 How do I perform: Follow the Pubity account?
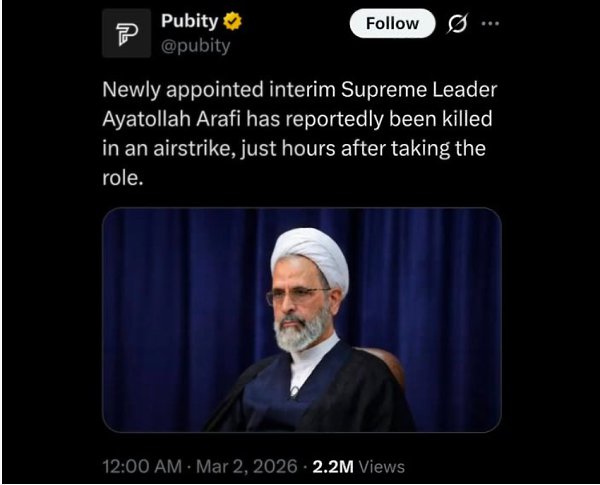pos(392,24)
